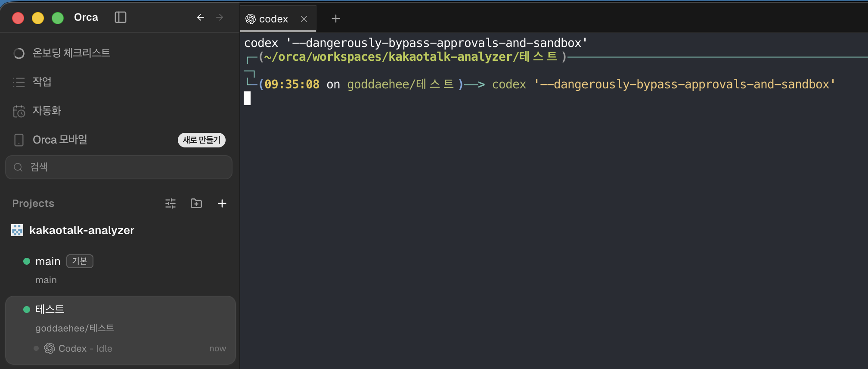Select the kakaotalk-analyzer project
The image size is (868, 369).
point(82,230)
